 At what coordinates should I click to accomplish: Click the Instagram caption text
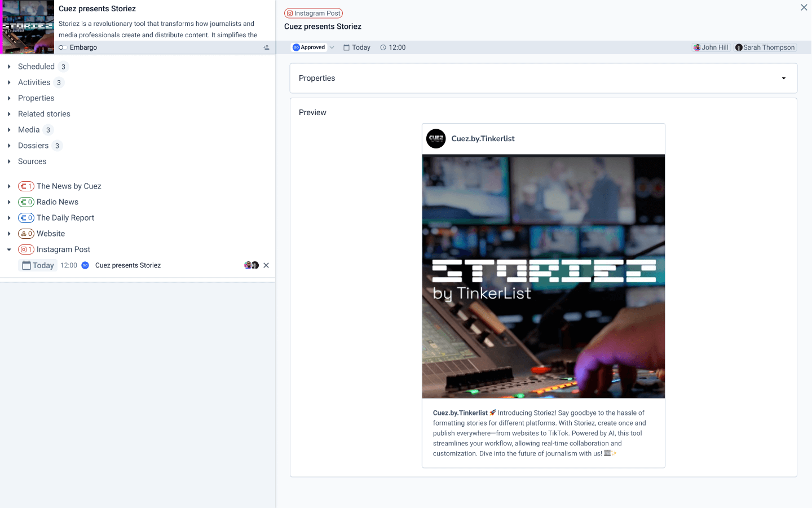coord(540,433)
